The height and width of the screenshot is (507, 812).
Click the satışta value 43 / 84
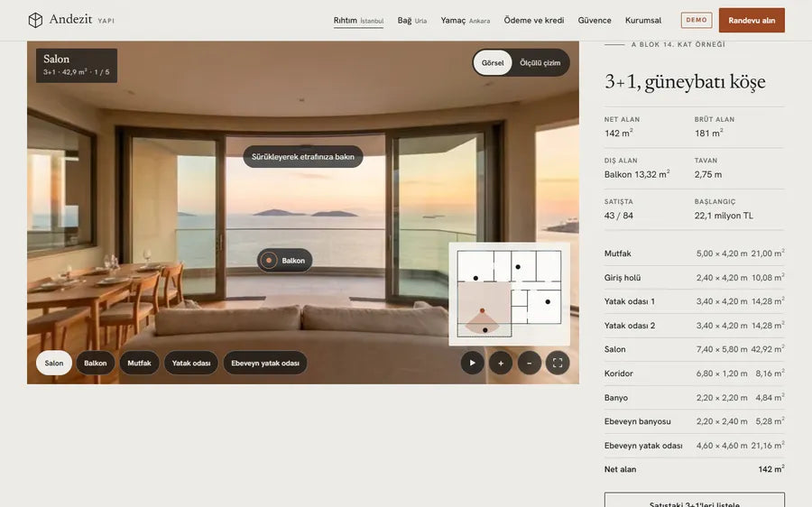click(x=618, y=216)
